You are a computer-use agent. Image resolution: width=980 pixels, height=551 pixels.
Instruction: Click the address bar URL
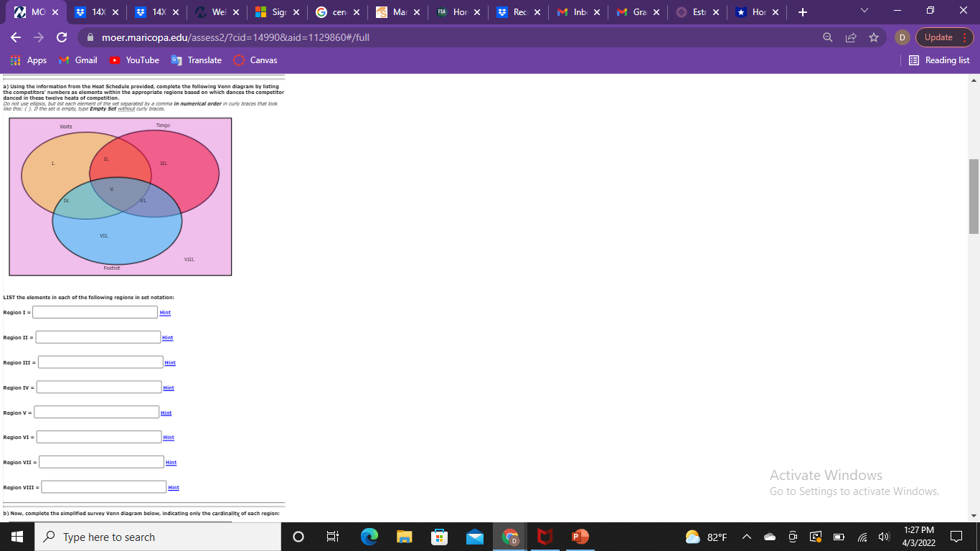(235, 37)
